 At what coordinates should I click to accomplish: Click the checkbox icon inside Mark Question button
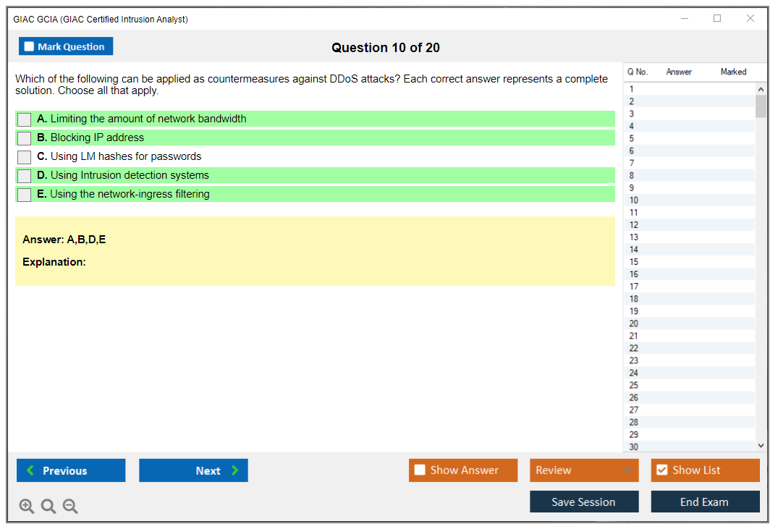click(x=28, y=46)
